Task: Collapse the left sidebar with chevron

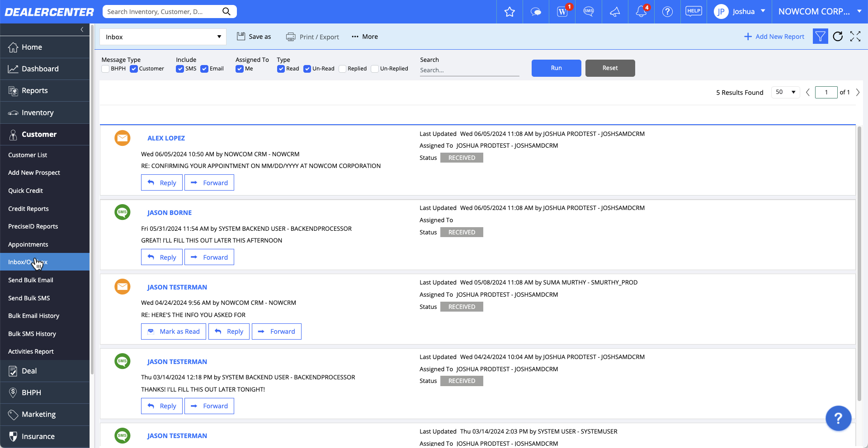Action: click(x=82, y=29)
